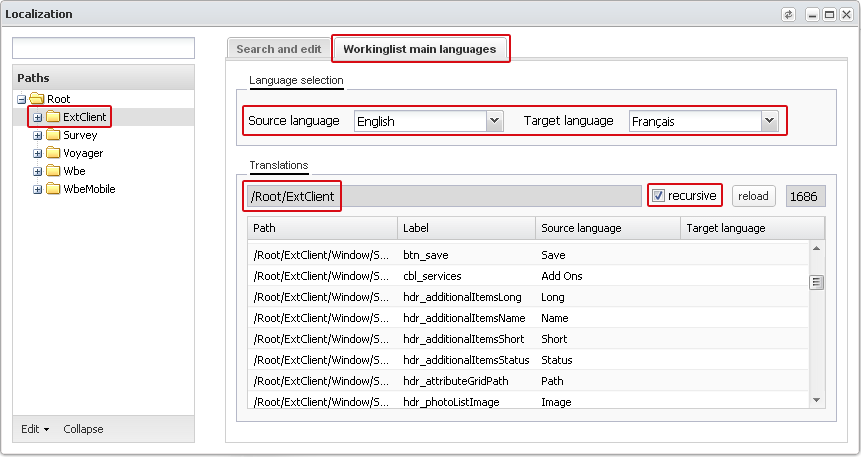Open the Target language dropdown arrow
Screen dimensions: 861x457
coord(769,121)
